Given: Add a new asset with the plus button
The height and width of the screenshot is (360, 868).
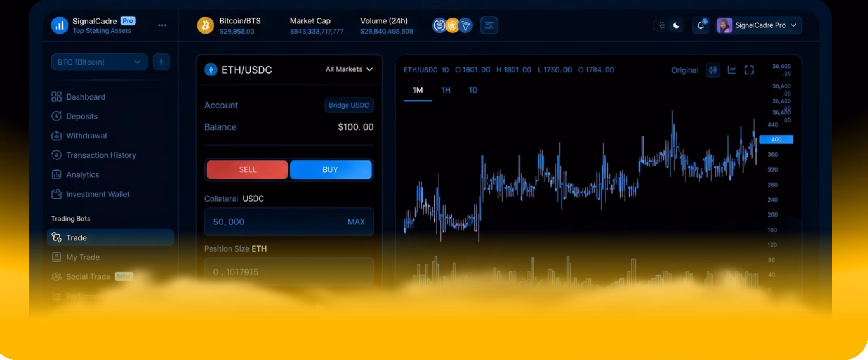Looking at the screenshot, I should (161, 62).
